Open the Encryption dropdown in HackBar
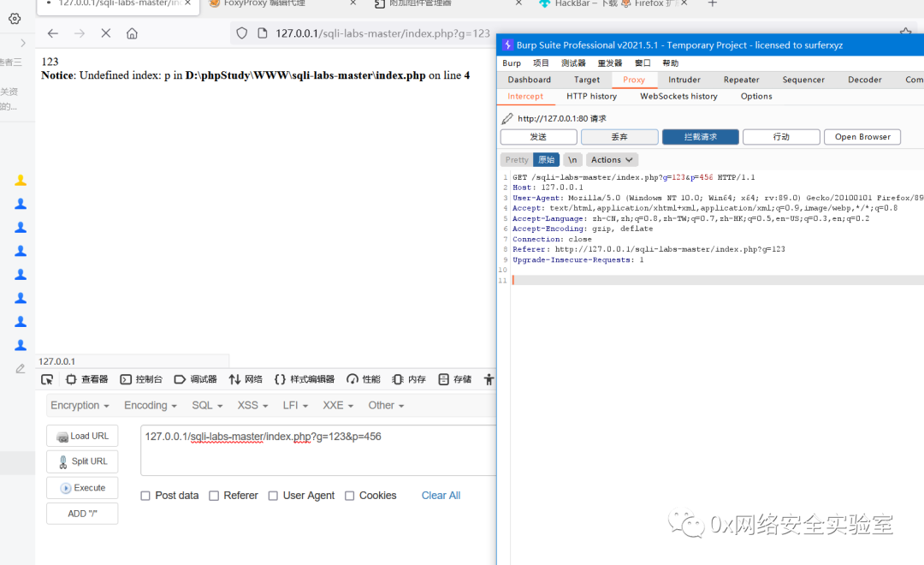This screenshot has width=924, height=565. (80, 406)
